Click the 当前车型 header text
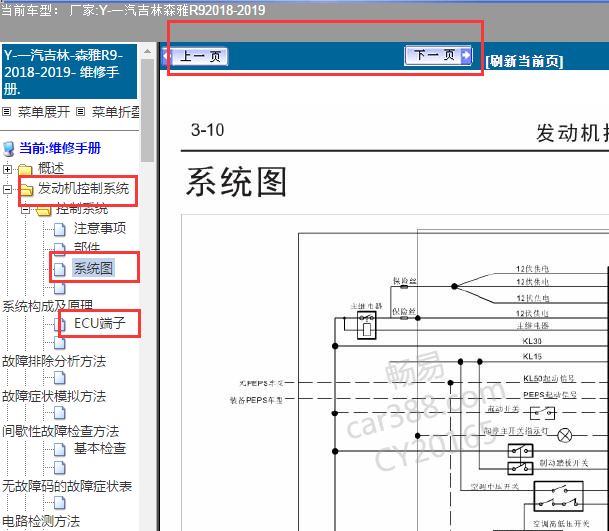The height and width of the screenshot is (531, 609). point(29,10)
